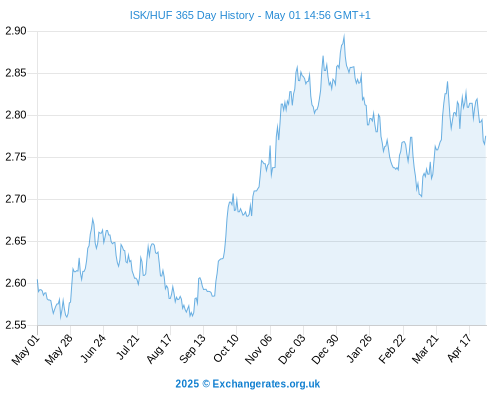Click the 2.65 y-axis label
The width and height of the screenshot is (495, 400).
click(16, 241)
